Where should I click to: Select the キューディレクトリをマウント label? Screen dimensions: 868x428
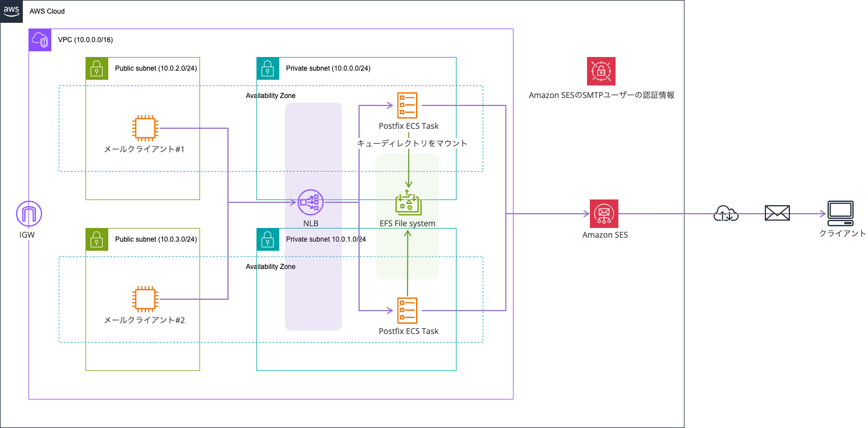pos(412,143)
